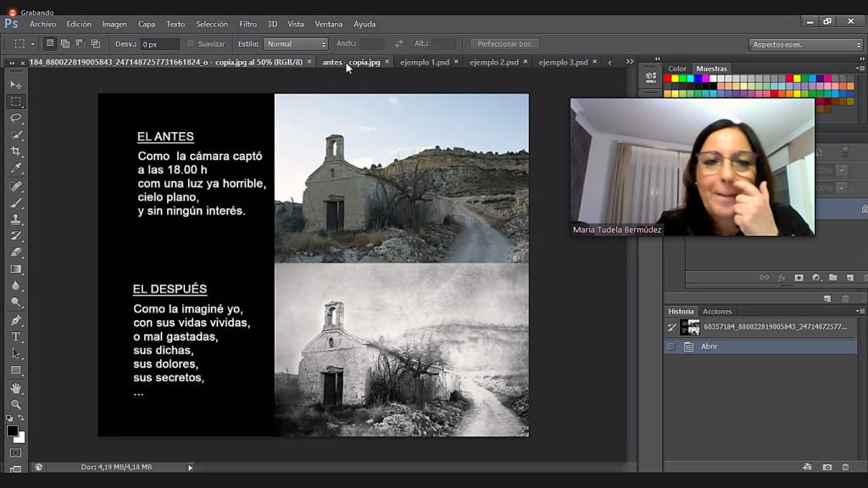Screen dimensions: 868x488
Task: Select the Lasso tool
Action: (x=16, y=119)
